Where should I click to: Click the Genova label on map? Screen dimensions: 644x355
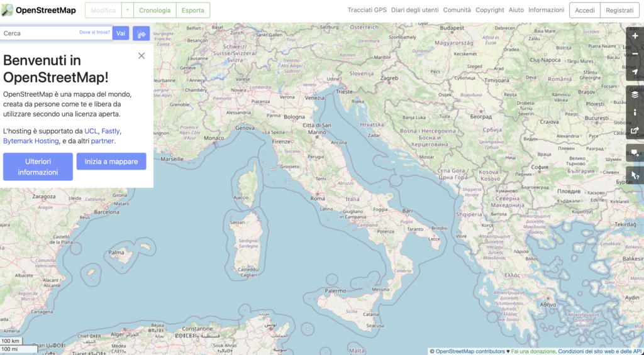point(245,128)
